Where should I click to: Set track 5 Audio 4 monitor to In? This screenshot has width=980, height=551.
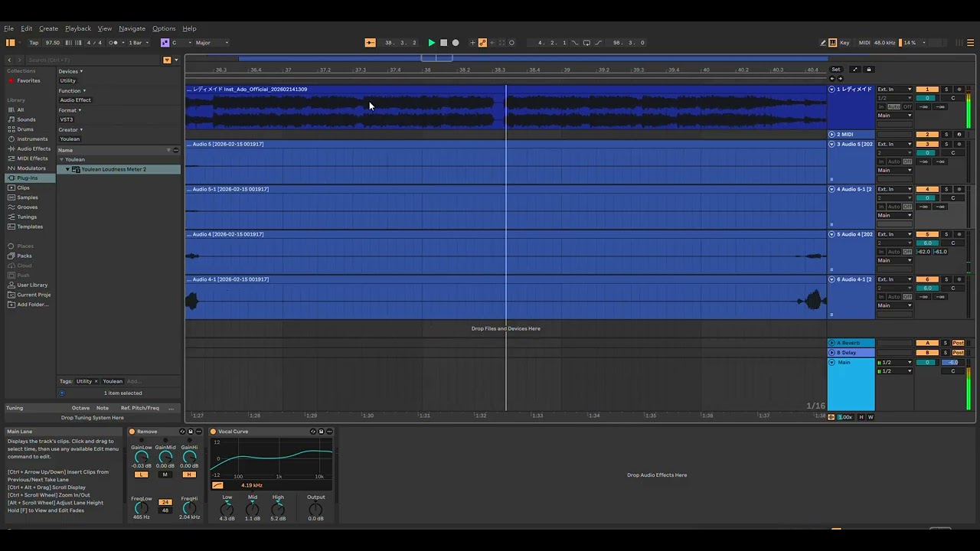(x=881, y=251)
